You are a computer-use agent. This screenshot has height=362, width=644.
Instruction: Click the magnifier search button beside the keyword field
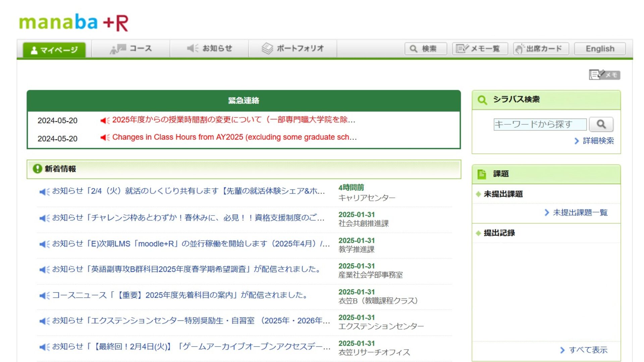(601, 124)
